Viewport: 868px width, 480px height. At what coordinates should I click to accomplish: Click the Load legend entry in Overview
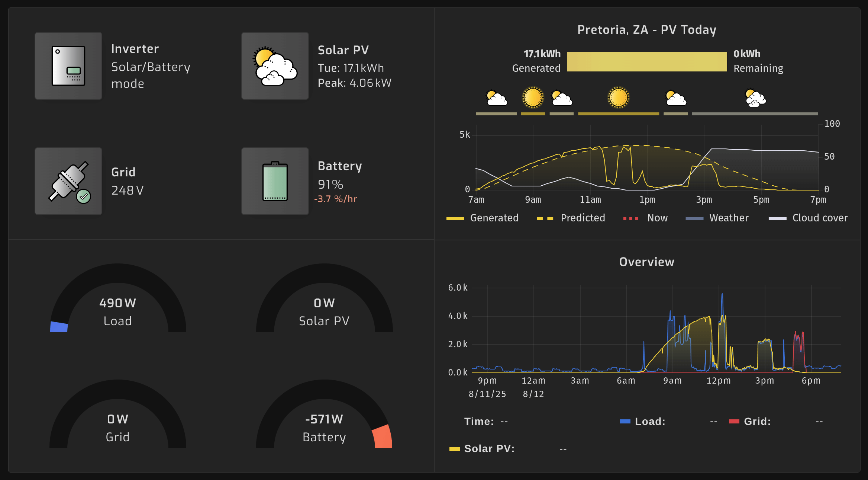[642, 421]
